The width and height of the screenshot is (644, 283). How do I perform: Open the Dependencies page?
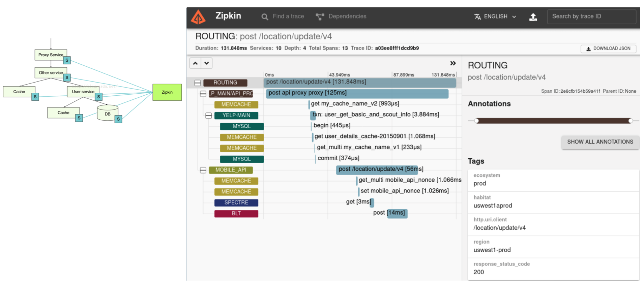pyautogui.click(x=341, y=16)
